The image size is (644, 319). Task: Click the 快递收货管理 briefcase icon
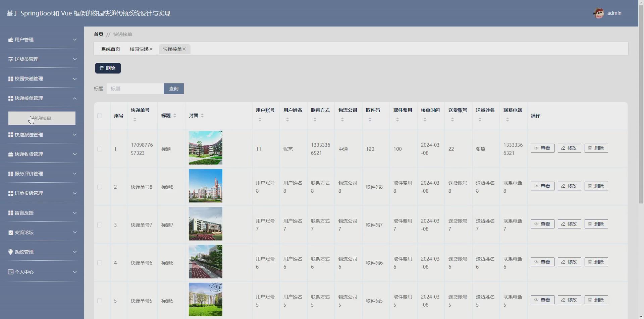pyautogui.click(x=11, y=154)
